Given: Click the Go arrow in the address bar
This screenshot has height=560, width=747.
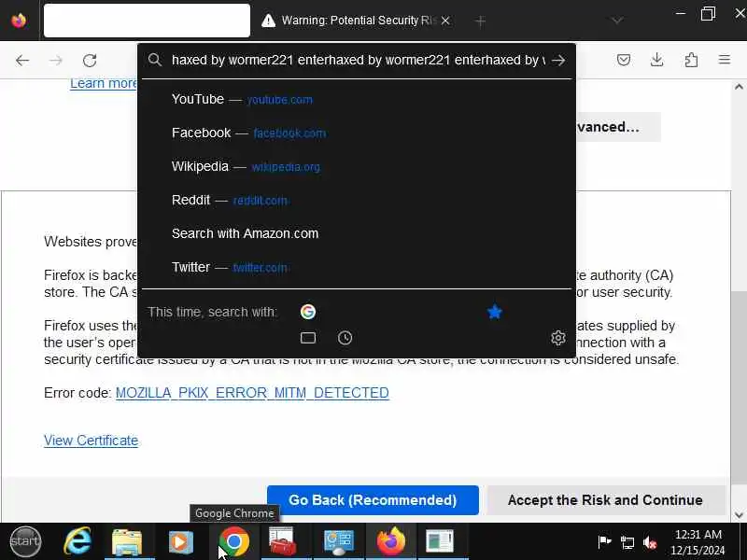Looking at the screenshot, I should tap(558, 60).
